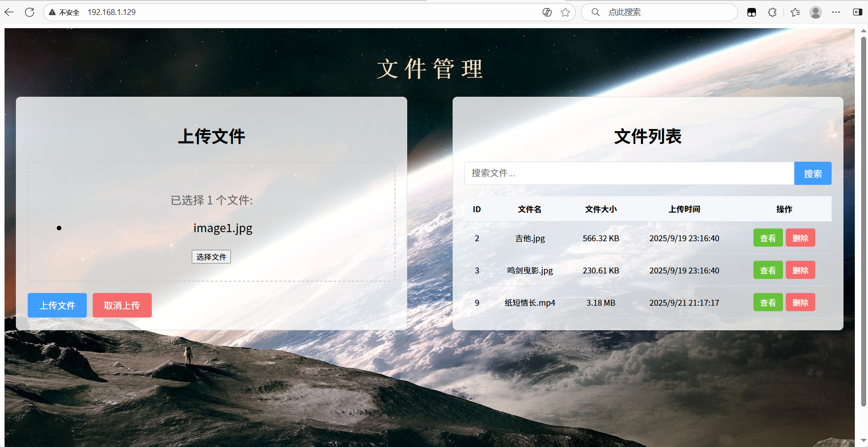The image size is (868, 447).
Task: Click the address bar URL 192.168.1.129
Action: (112, 12)
